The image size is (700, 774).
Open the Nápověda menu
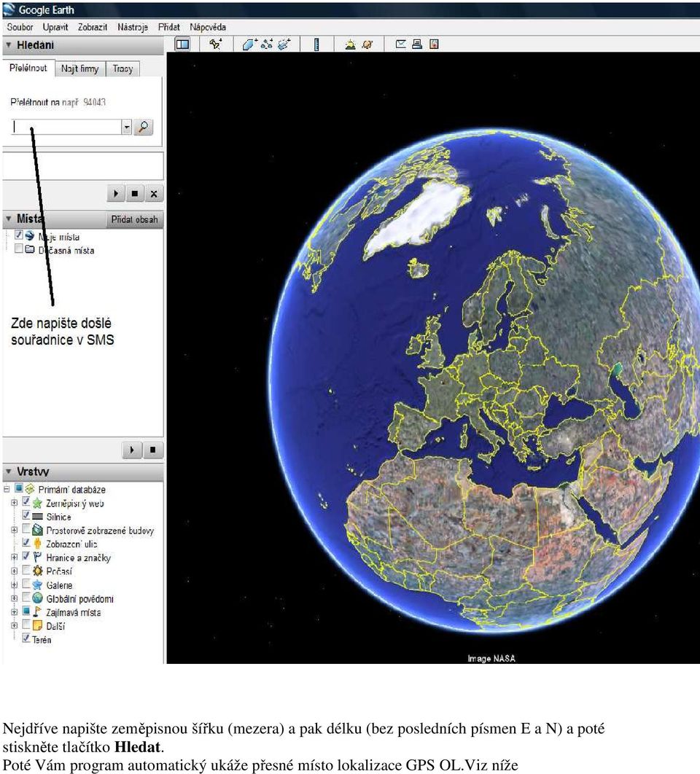coord(208,27)
